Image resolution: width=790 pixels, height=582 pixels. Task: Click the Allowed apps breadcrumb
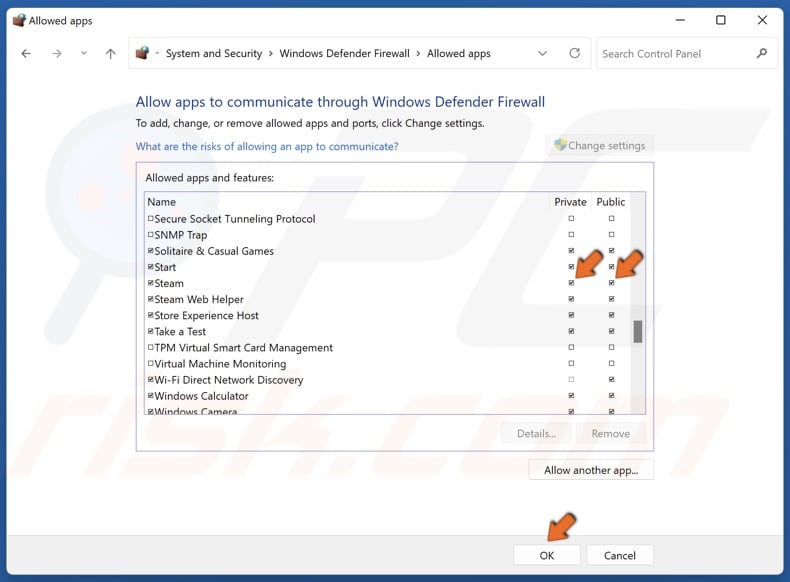458,53
